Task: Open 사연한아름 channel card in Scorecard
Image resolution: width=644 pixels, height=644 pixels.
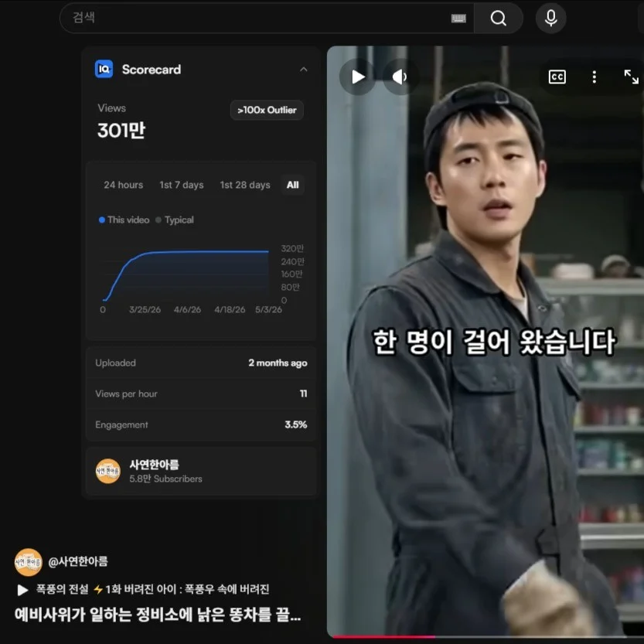Action: point(201,471)
